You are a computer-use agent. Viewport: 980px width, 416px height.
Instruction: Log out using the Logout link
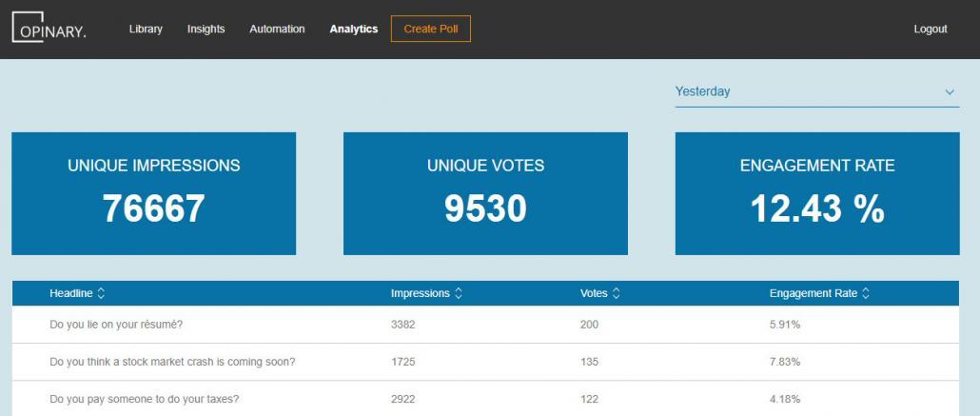tap(930, 29)
